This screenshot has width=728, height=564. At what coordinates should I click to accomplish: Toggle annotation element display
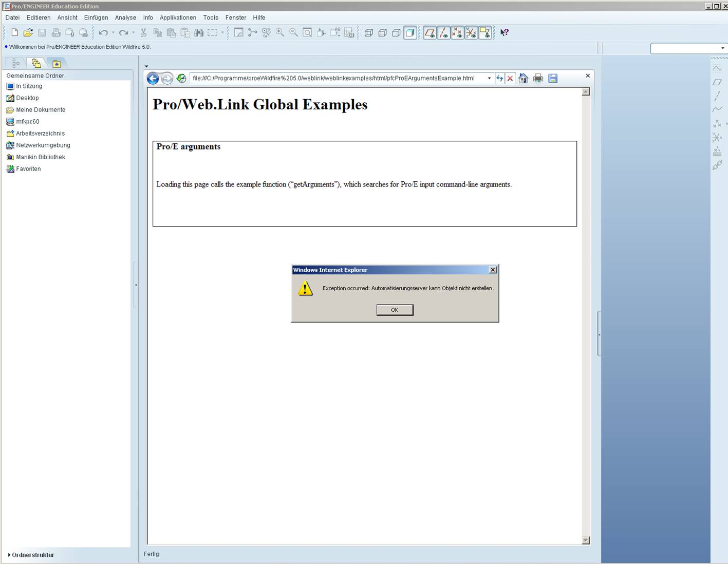coord(485,32)
